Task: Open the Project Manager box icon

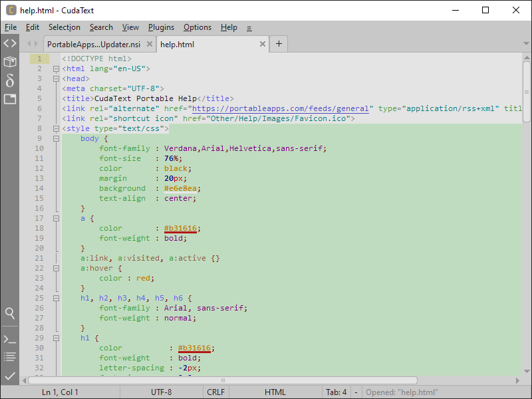Action: pos(10,62)
